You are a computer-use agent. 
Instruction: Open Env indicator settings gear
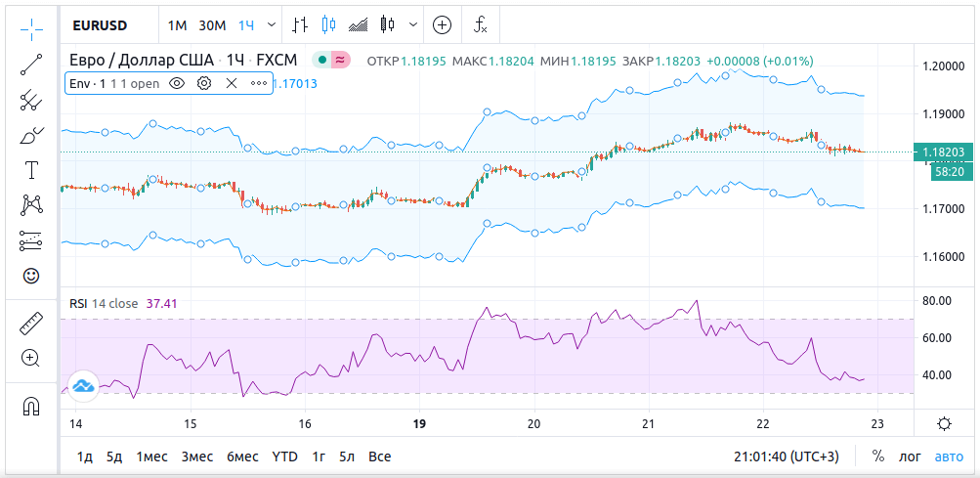[204, 84]
